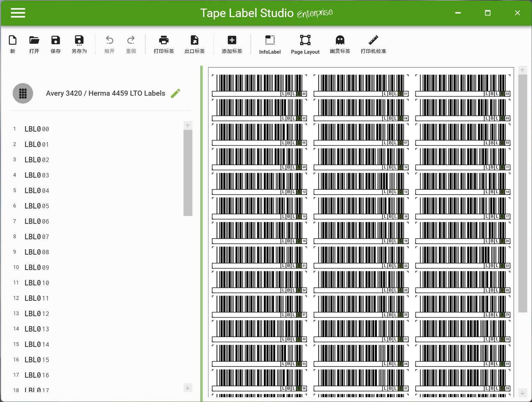The height and width of the screenshot is (402, 532).
Task: Select list entry LBL016
Action: 37,375
